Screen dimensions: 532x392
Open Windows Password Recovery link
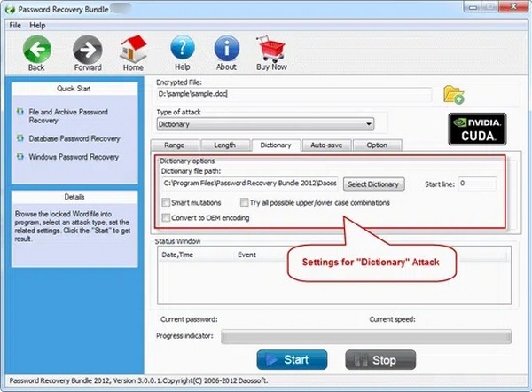pos(74,157)
